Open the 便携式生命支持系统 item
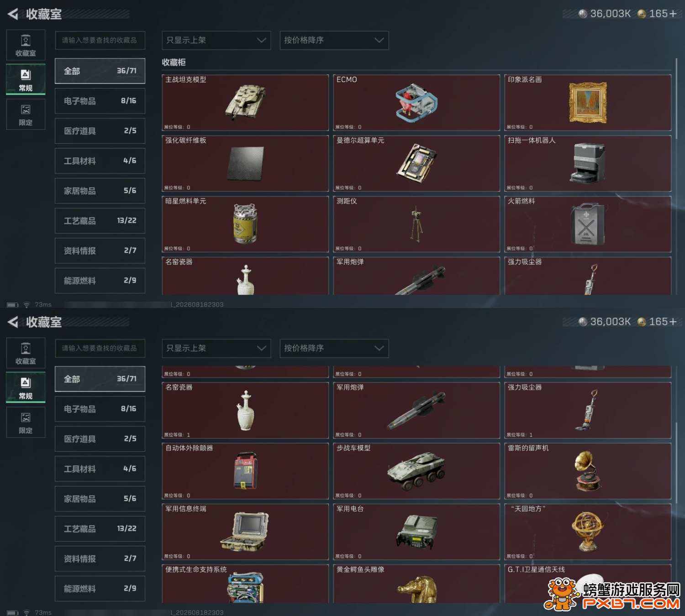Image resolution: width=685 pixels, height=616 pixels. [245, 584]
